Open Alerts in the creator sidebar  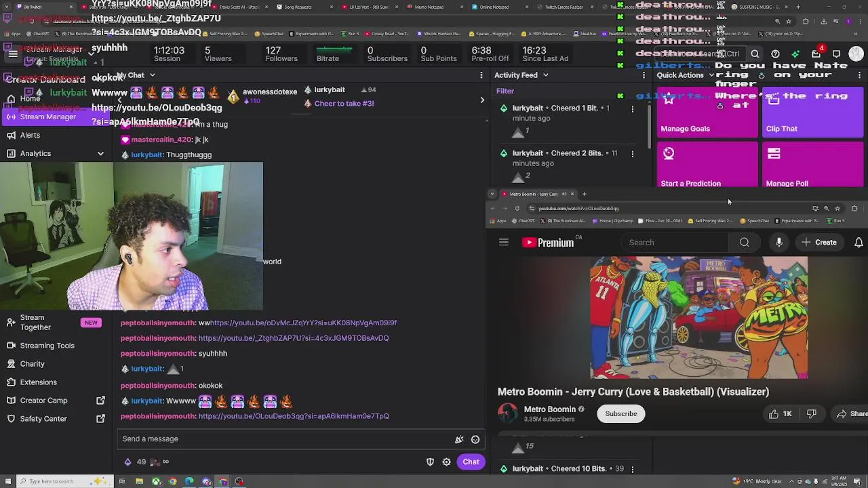(x=30, y=135)
